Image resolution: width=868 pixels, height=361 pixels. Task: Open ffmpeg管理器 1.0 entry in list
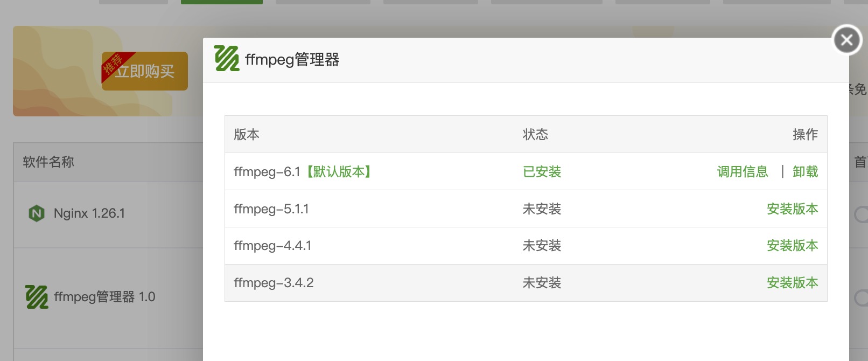[104, 297]
